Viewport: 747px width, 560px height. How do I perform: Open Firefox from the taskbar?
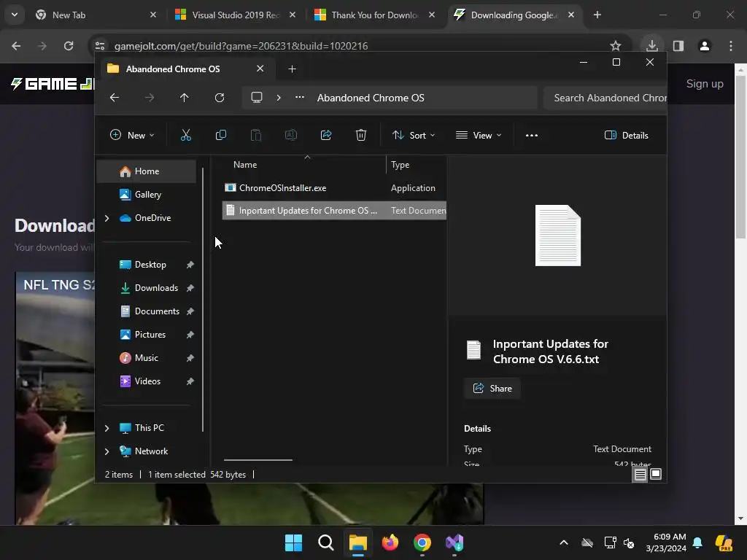(x=390, y=542)
